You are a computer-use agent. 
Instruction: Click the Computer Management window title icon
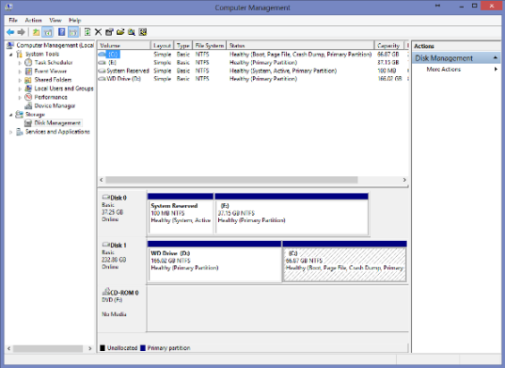pos(9,6)
